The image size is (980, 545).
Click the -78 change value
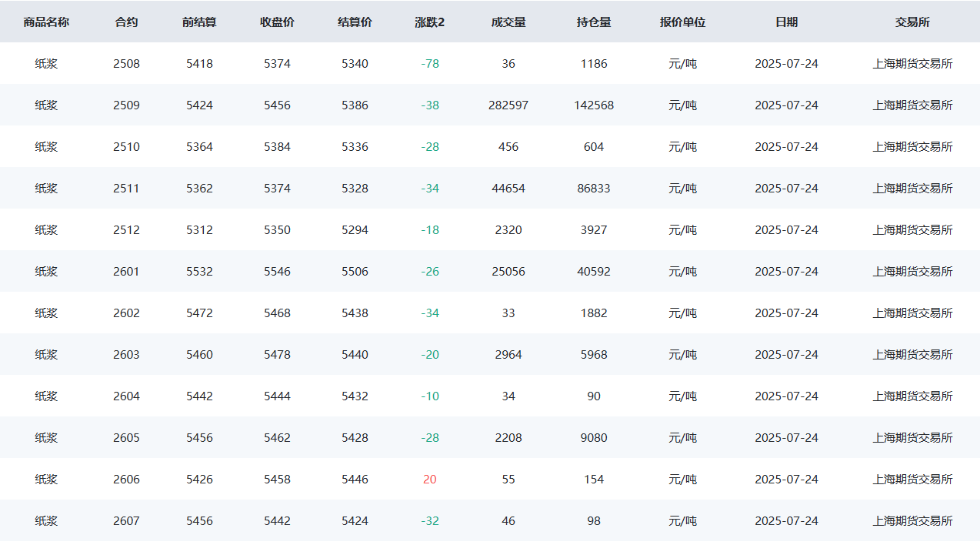(x=430, y=64)
